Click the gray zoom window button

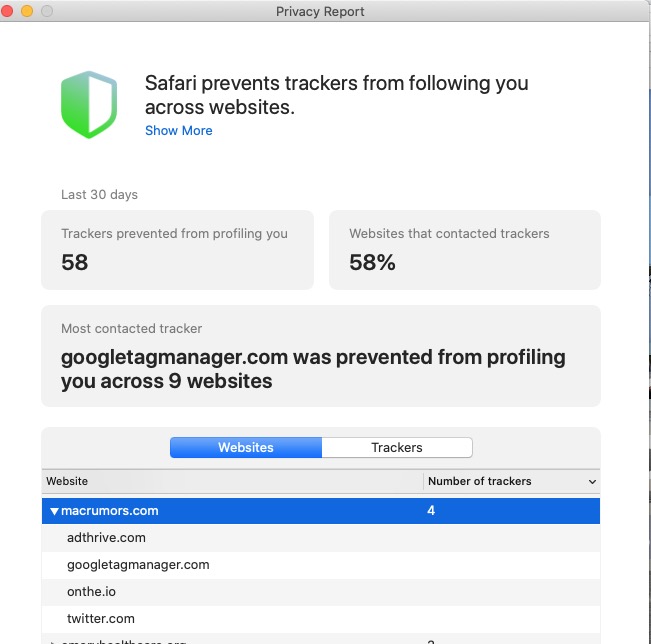coord(45,11)
